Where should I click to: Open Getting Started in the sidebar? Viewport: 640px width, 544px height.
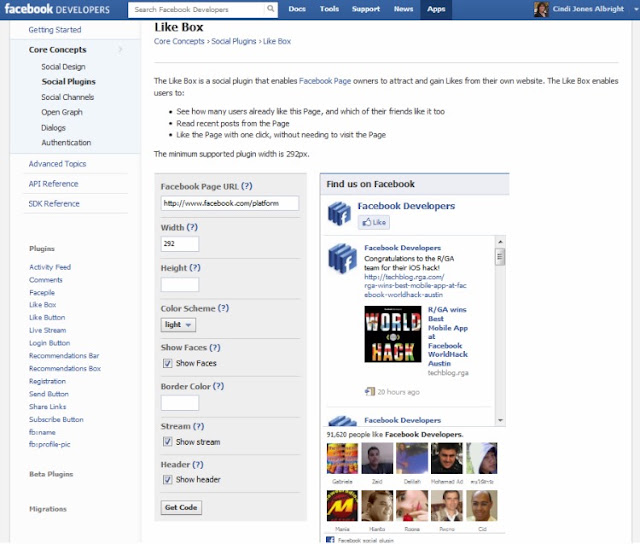(x=55, y=30)
